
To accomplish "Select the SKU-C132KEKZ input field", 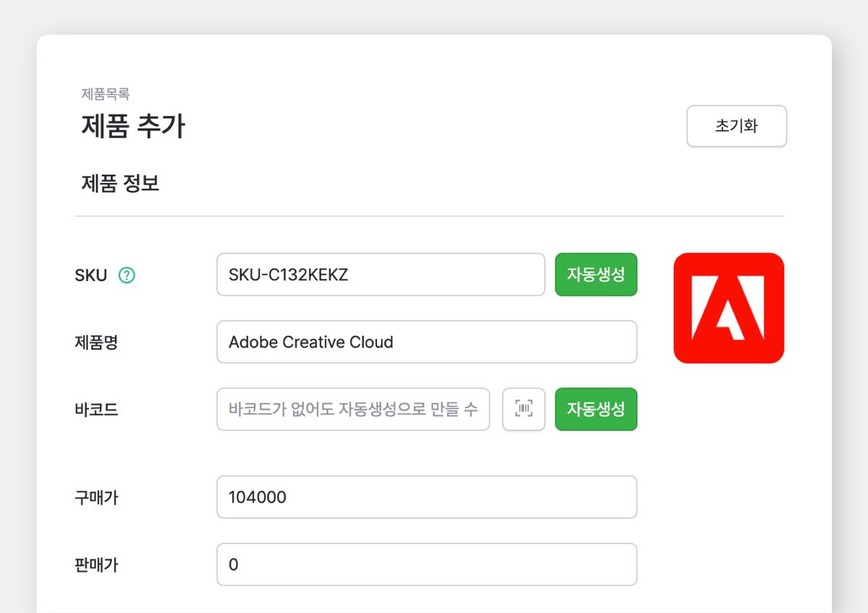I will [380, 274].
